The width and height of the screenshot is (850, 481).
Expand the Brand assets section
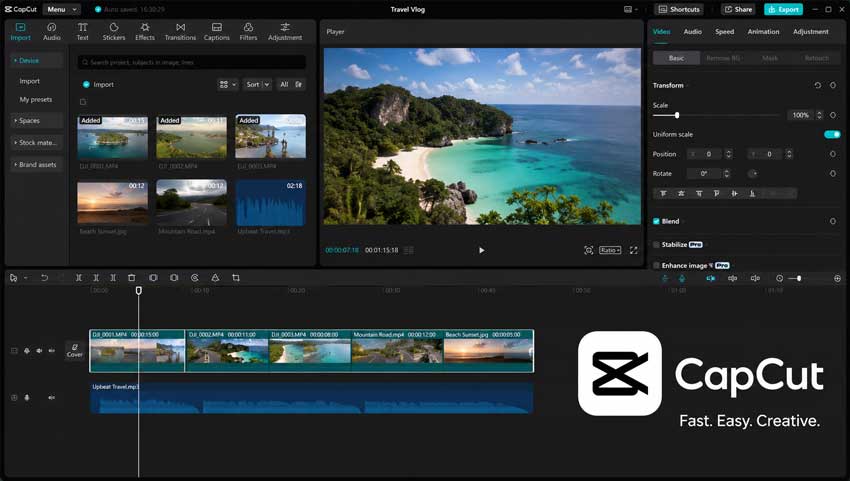click(36, 164)
